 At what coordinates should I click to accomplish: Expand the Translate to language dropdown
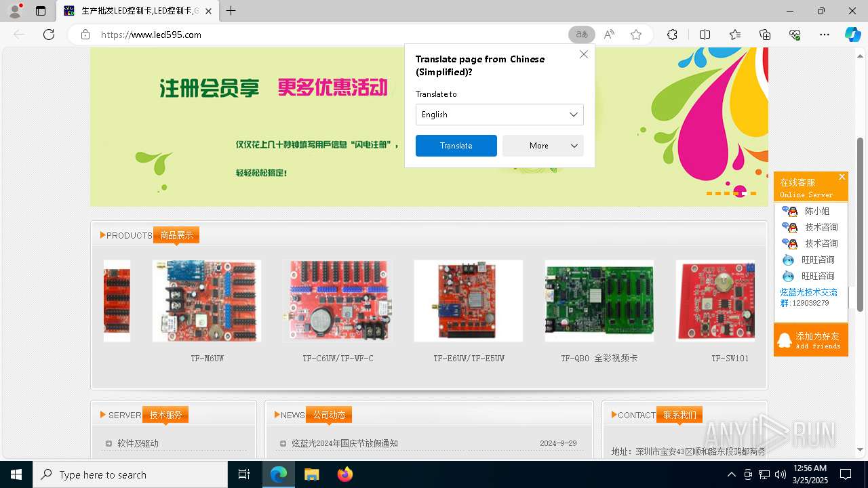click(x=499, y=115)
